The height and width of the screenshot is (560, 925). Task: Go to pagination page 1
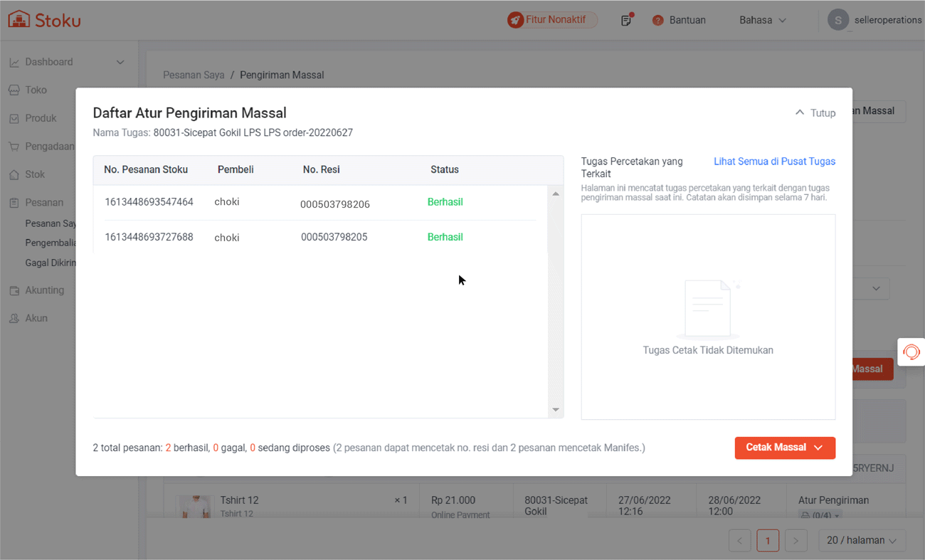tap(768, 541)
